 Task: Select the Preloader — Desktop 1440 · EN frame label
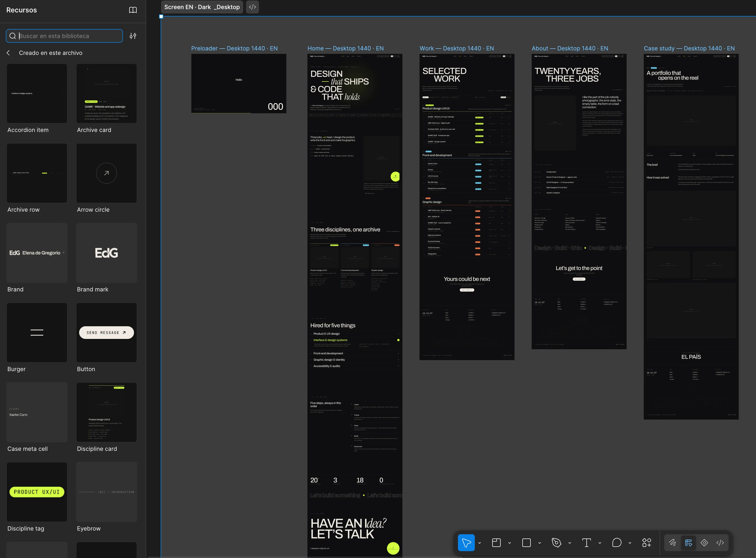(235, 48)
